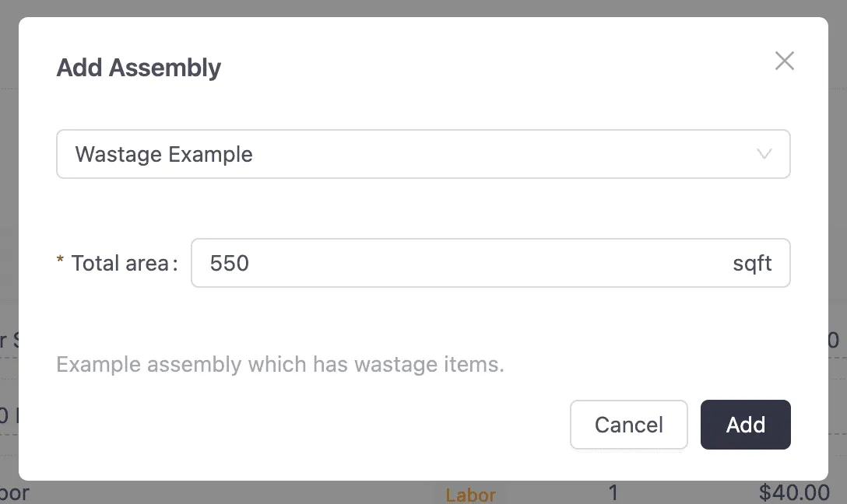Screen dimensions: 847x504
Task: Close the Add Assembly dialog via the X
Action: point(785,61)
